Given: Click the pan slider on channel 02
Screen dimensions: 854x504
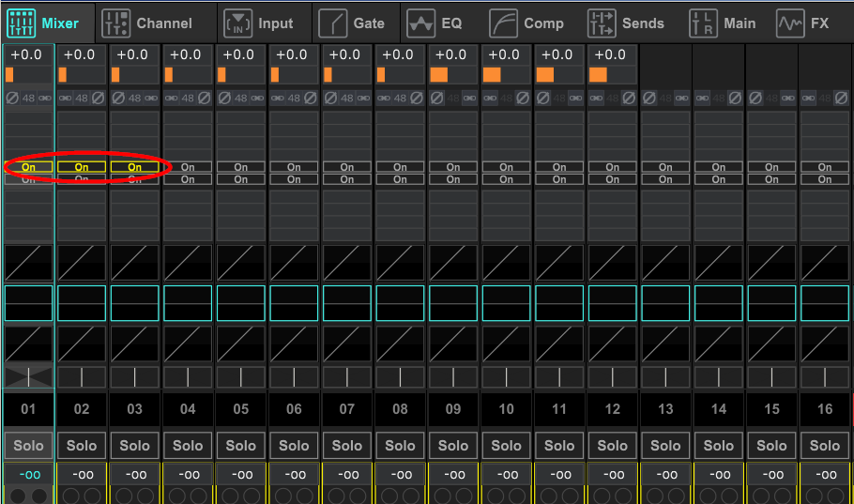Looking at the screenshot, I should click(82, 377).
